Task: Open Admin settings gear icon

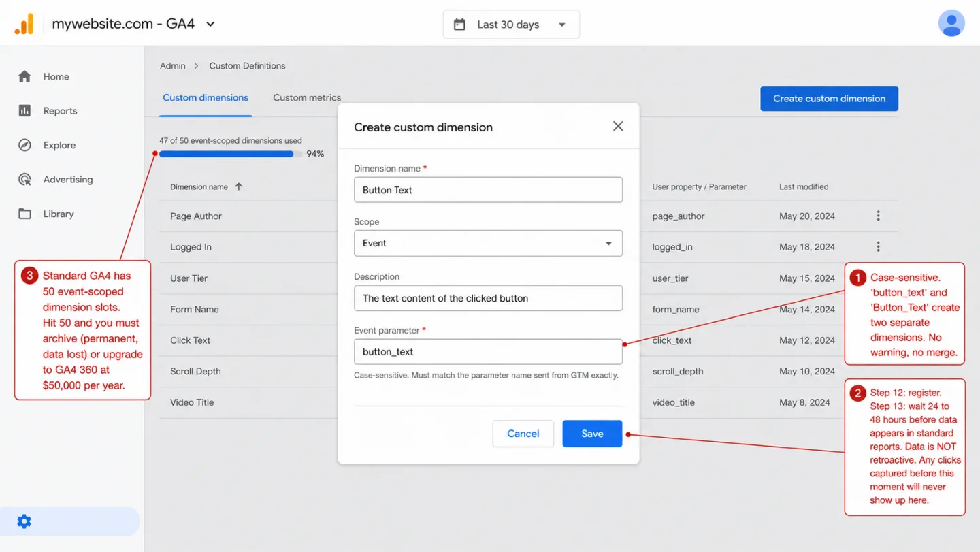Action: point(24,521)
